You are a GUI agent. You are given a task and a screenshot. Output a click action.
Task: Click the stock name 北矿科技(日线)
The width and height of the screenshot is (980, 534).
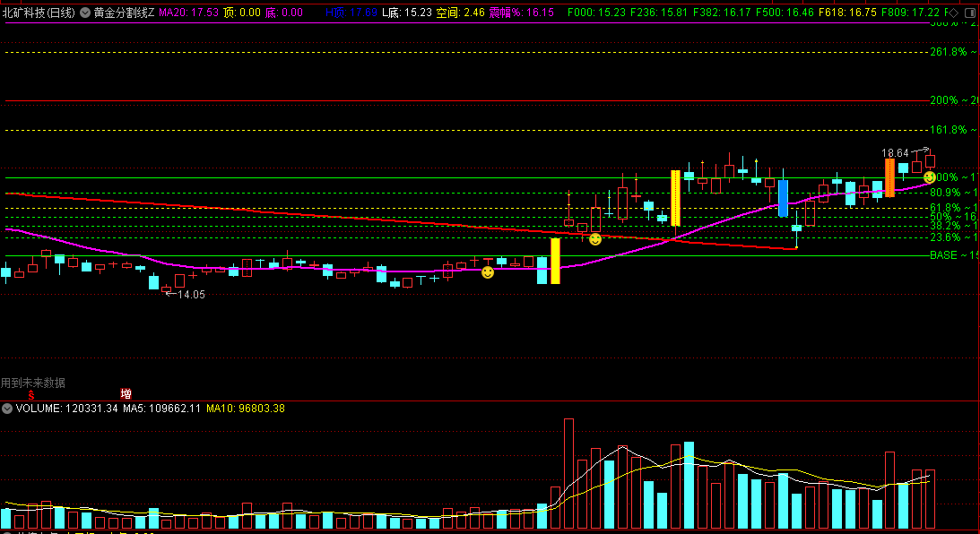click(x=39, y=13)
